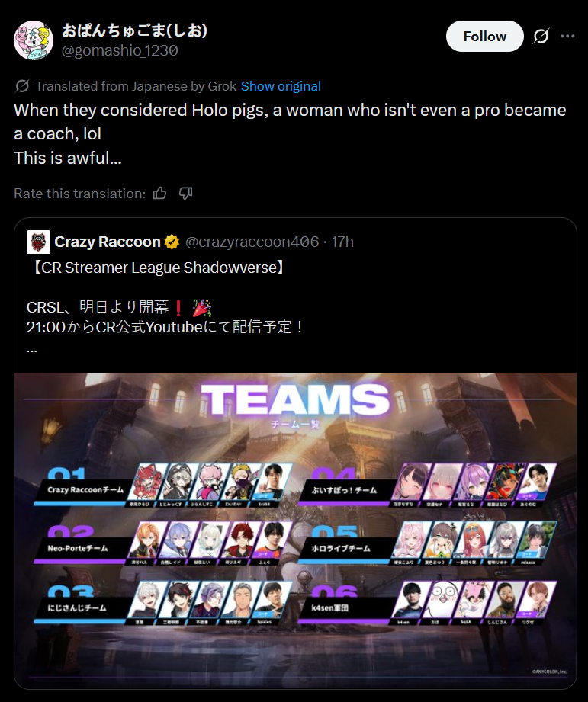Image resolution: width=588 pixels, height=702 pixels.
Task: Open the quoted tweet's 17h timestamp
Action: click(342, 242)
